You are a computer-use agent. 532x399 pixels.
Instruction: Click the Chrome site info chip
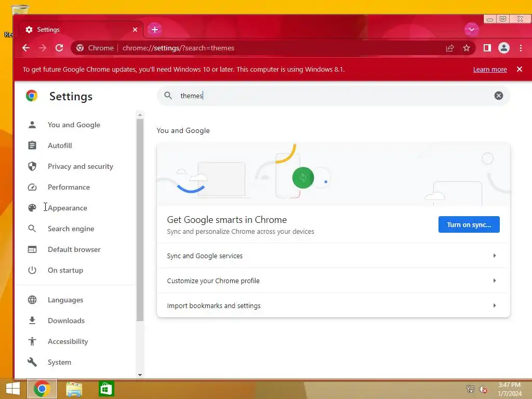pyautogui.click(x=95, y=48)
